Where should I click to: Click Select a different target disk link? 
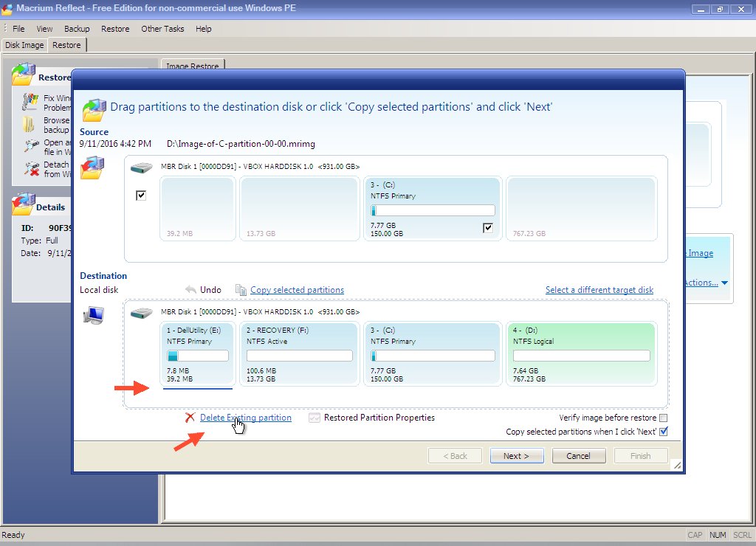point(599,290)
